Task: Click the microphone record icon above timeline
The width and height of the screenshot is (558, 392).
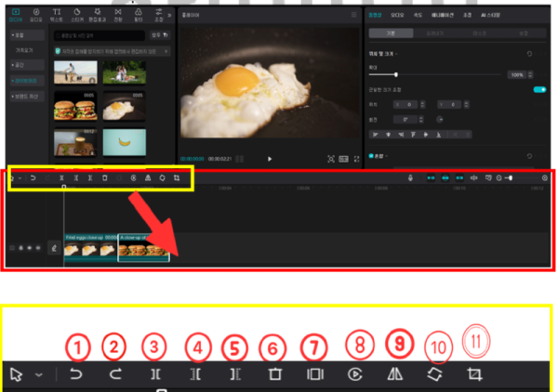Action: point(411,176)
